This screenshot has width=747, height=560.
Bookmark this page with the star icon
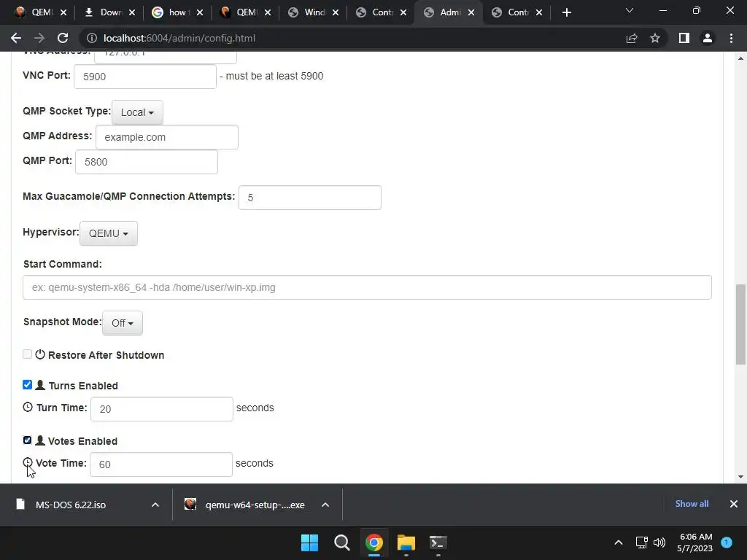pyautogui.click(x=655, y=38)
